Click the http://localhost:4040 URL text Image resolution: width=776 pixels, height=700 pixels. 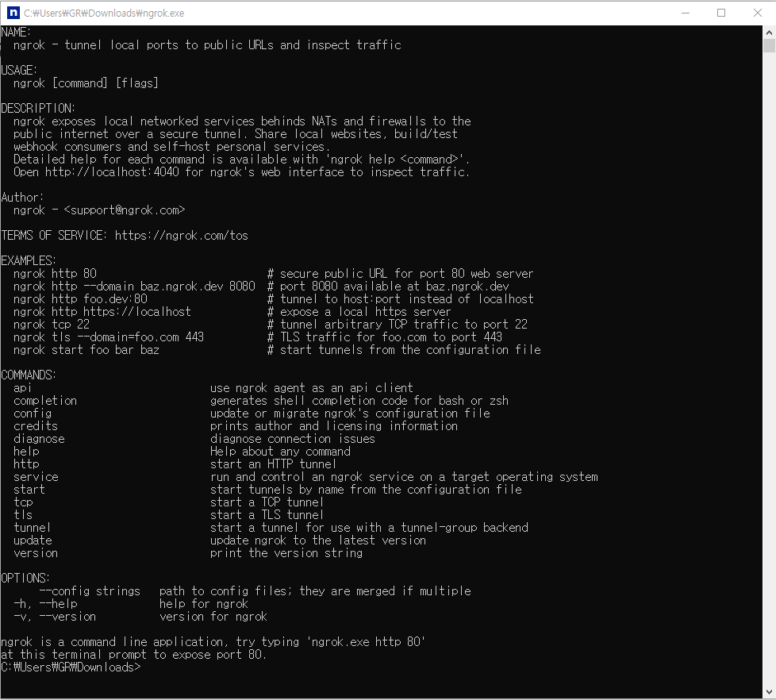click(x=112, y=172)
